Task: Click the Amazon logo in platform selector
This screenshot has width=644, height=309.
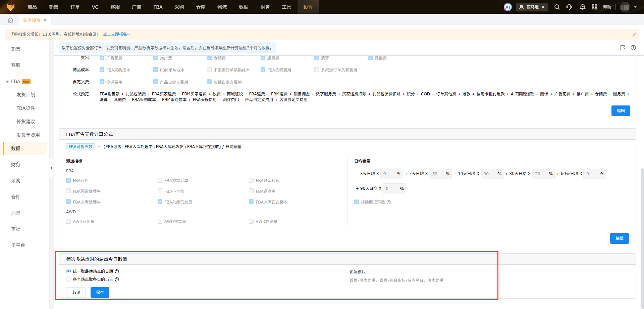Action: [521, 7]
